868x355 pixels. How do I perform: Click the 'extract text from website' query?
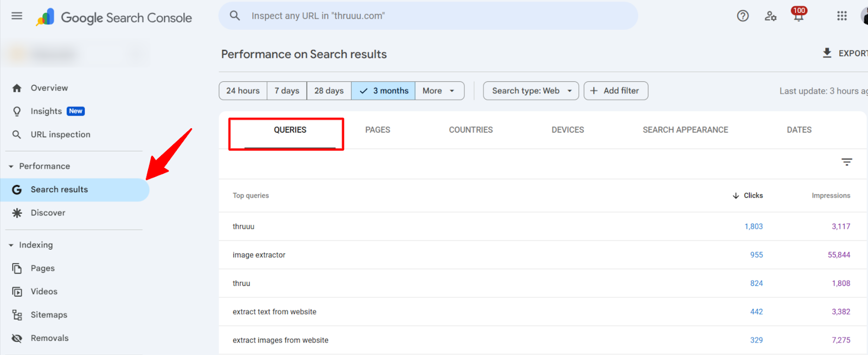[275, 312]
